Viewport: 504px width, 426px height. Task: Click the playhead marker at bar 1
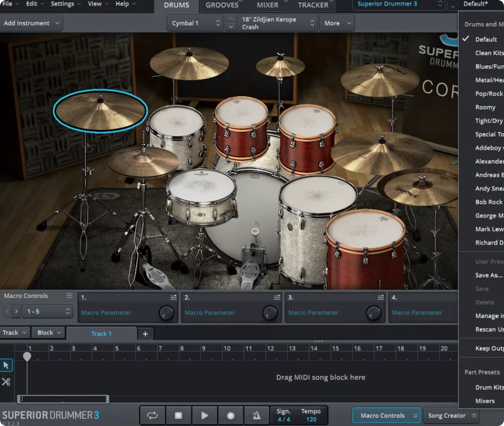pos(27,356)
